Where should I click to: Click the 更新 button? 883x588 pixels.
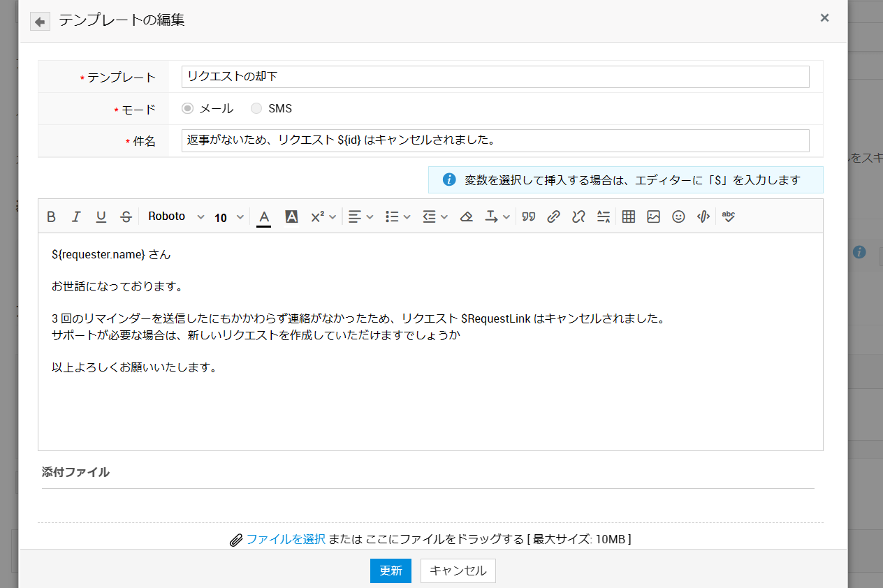391,571
